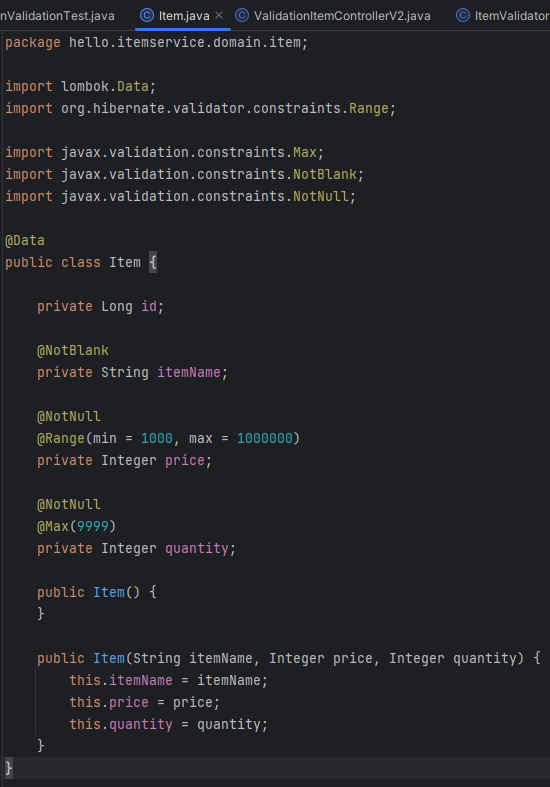Click the class icon on the ValidationItemControllerV2.java tab
The height and width of the screenshot is (787, 550).
point(242,15)
